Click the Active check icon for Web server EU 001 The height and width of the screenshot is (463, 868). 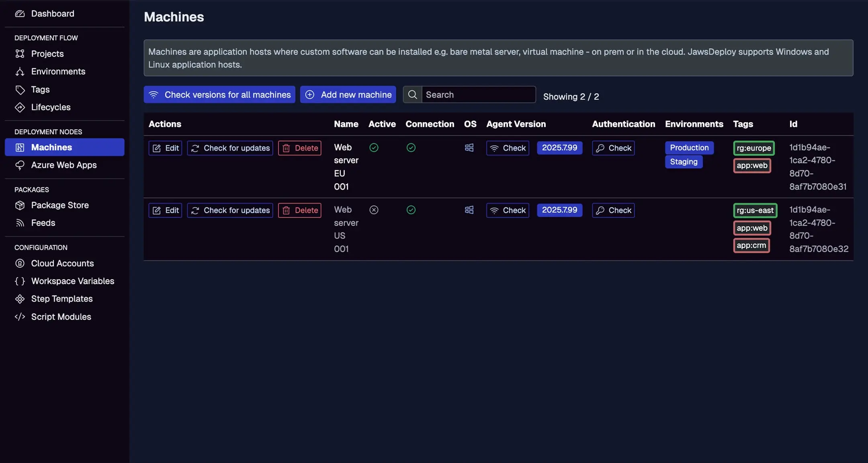374,148
